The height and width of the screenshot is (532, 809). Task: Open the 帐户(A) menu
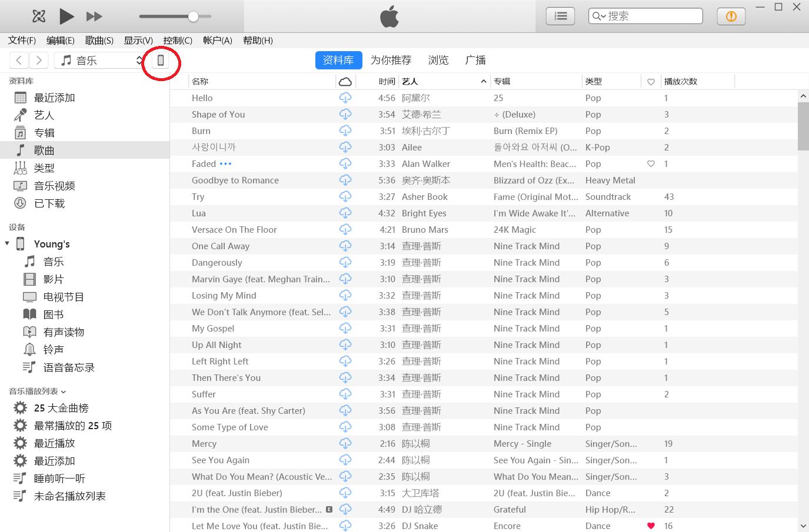tap(218, 41)
